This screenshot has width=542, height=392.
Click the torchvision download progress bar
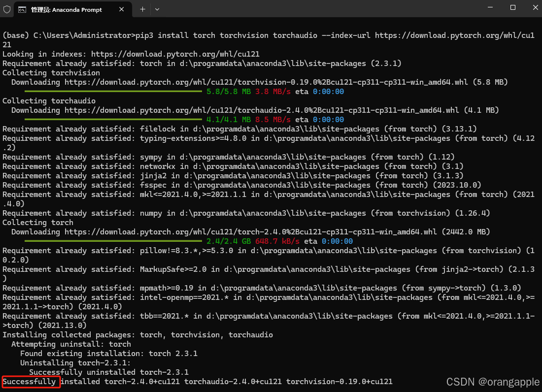click(113, 92)
